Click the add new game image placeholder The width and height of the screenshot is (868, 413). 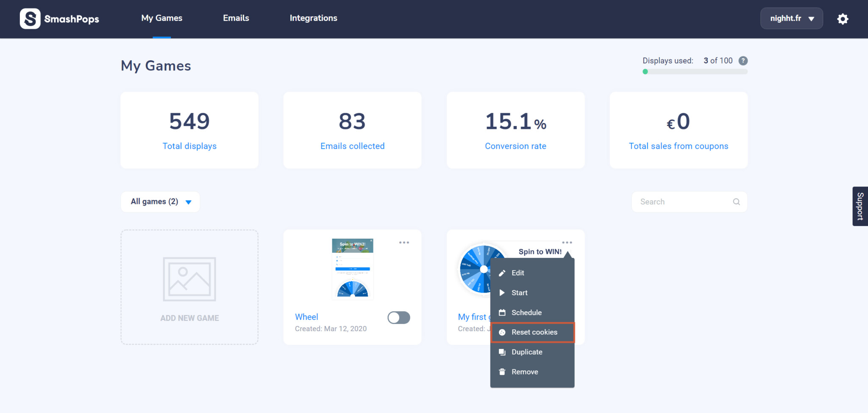click(x=189, y=279)
